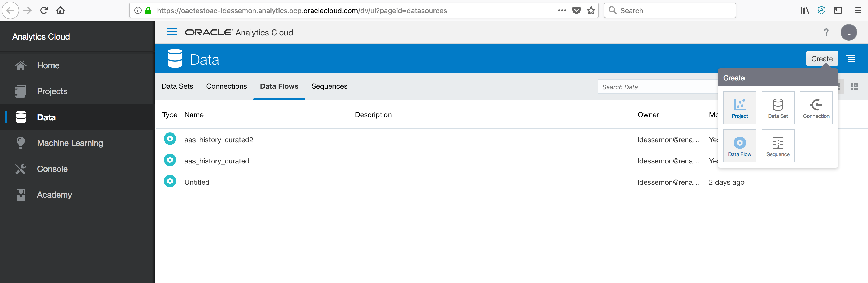This screenshot has height=283, width=868.
Task: Click owner of the Untitled row
Action: click(669, 182)
